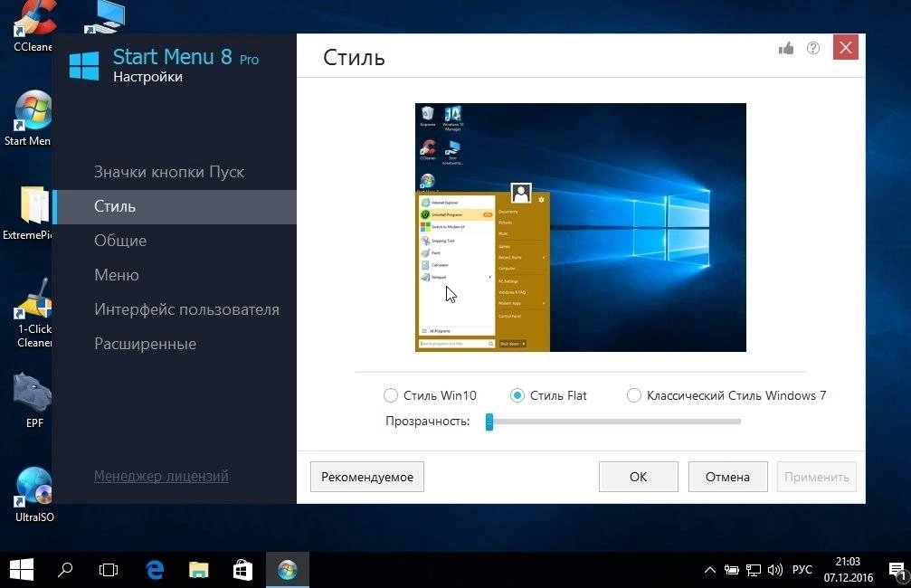Click the Отмена button
The width and height of the screenshot is (911, 588).
point(728,477)
